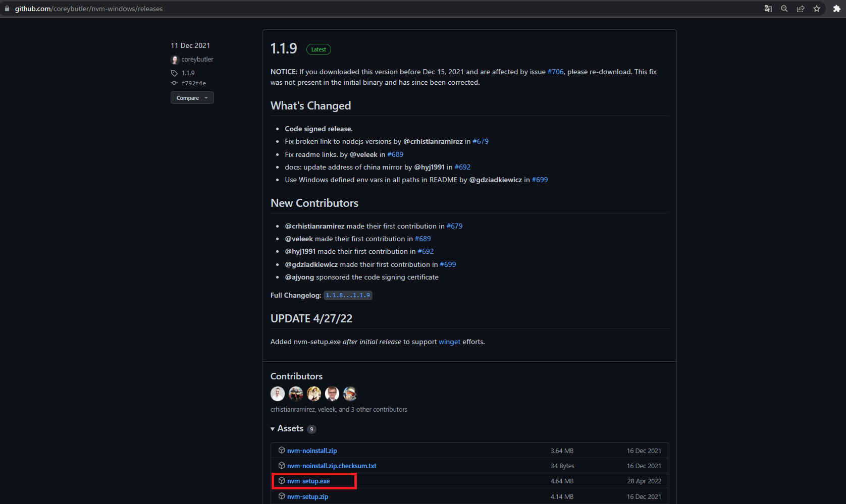
Task: Click the browser search icon
Action: point(784,9)
